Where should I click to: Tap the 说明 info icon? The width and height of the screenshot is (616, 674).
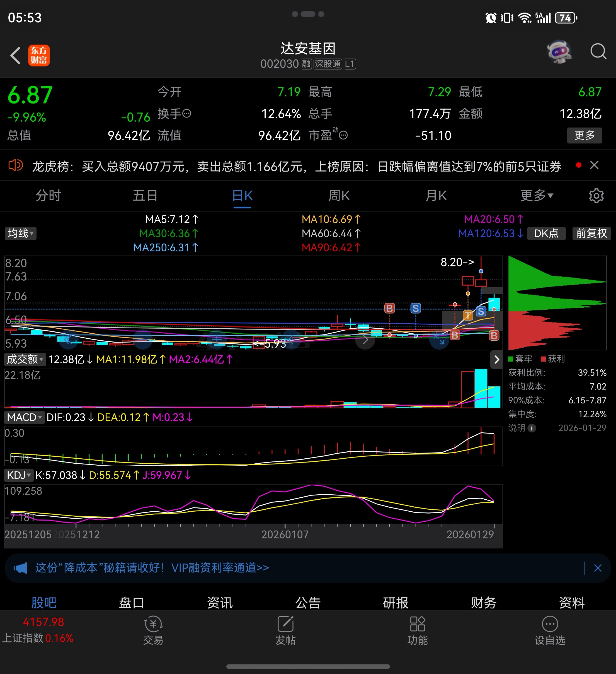(532, 428)
